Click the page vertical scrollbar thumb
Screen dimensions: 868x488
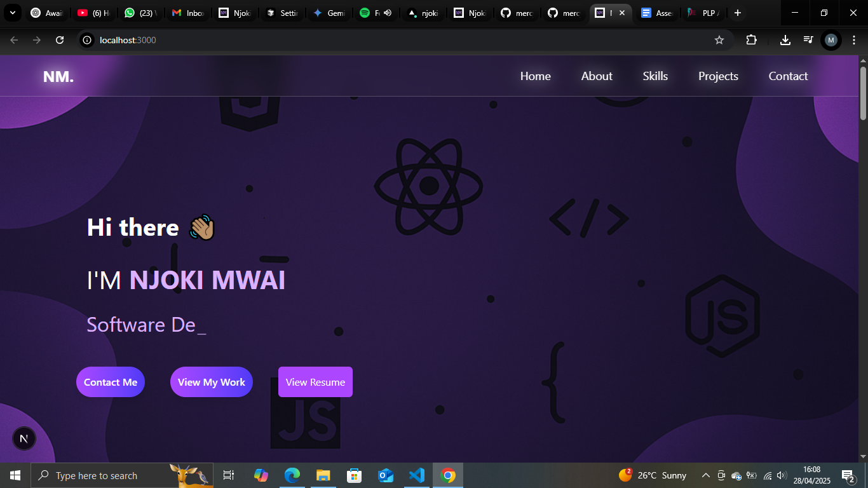tap(863, 92)
